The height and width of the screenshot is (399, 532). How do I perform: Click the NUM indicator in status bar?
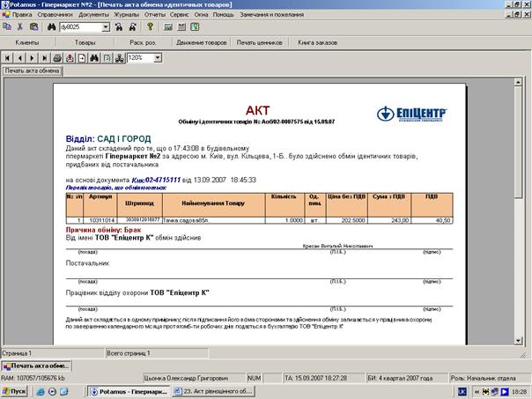(x=255, y=378)
